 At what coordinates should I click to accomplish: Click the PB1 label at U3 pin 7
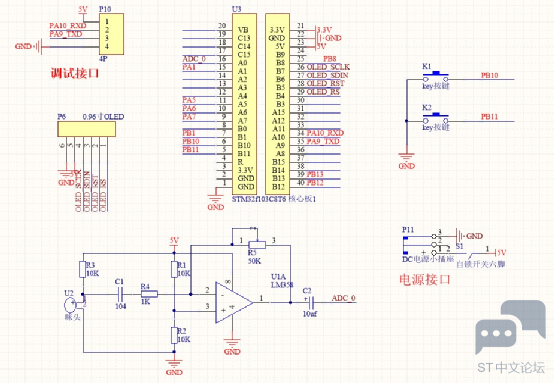click(189, 133)
